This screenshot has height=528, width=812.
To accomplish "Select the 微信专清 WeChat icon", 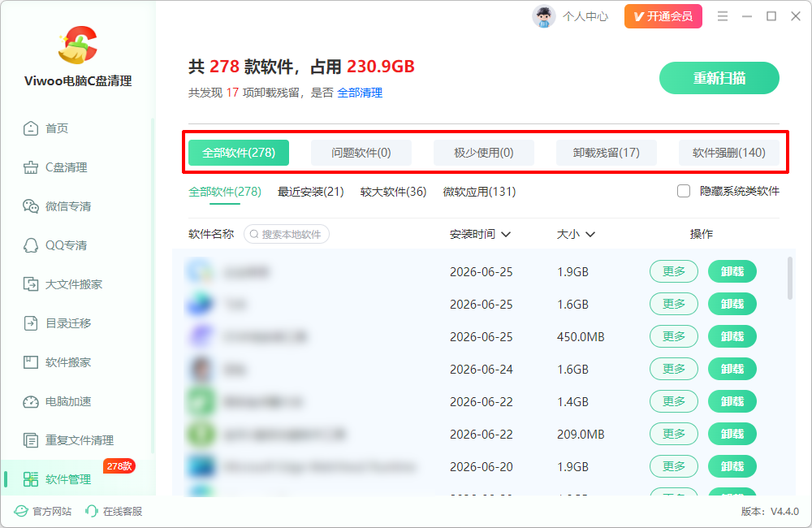I will [31, 206].
